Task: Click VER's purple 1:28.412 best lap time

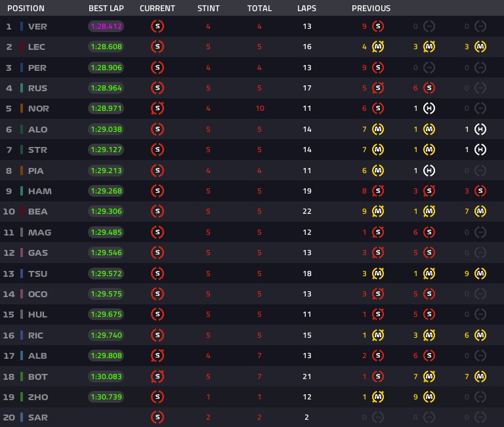Action: point(106,26)
